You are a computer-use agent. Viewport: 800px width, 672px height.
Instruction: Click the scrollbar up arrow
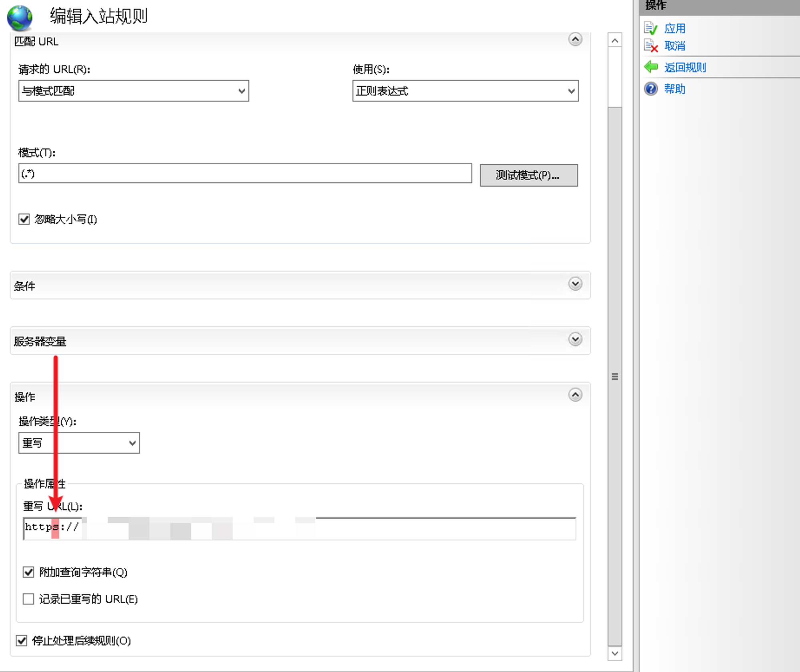(x=615, y=40)
